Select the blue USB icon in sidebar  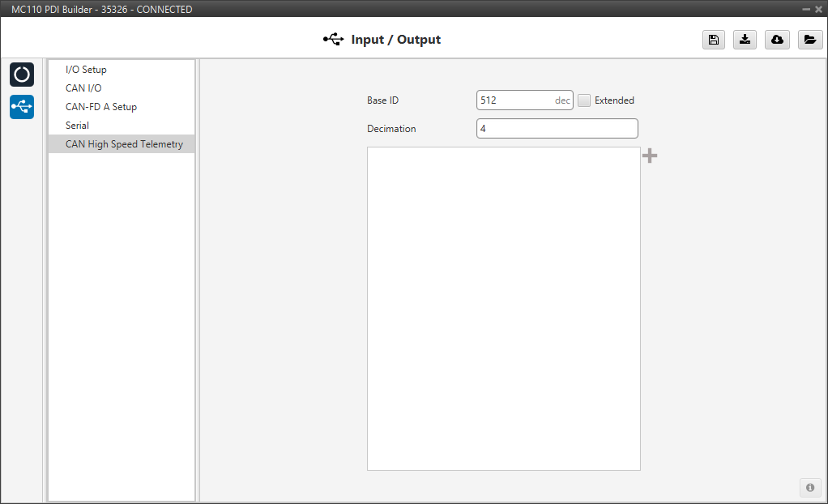[x=22, y=107]
